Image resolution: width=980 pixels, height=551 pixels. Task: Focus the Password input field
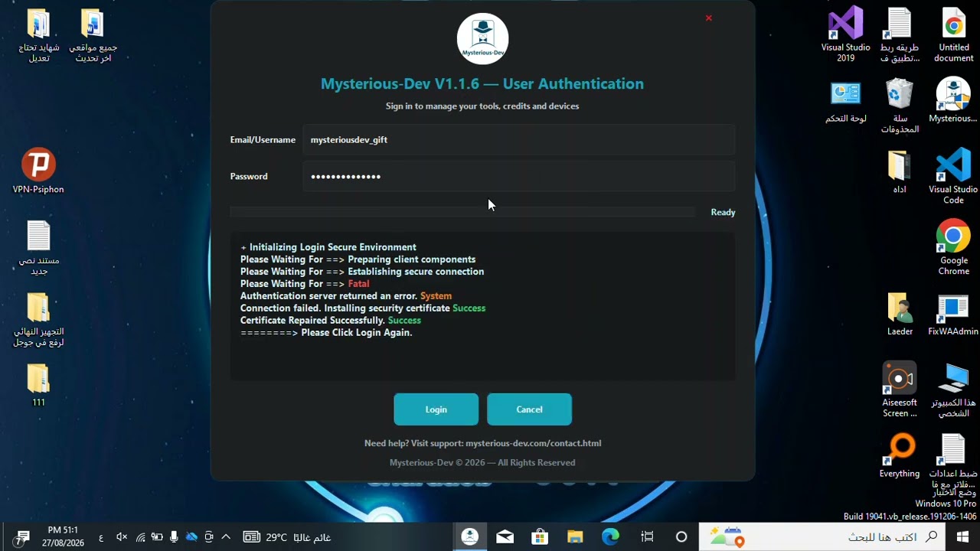point(518,176)
